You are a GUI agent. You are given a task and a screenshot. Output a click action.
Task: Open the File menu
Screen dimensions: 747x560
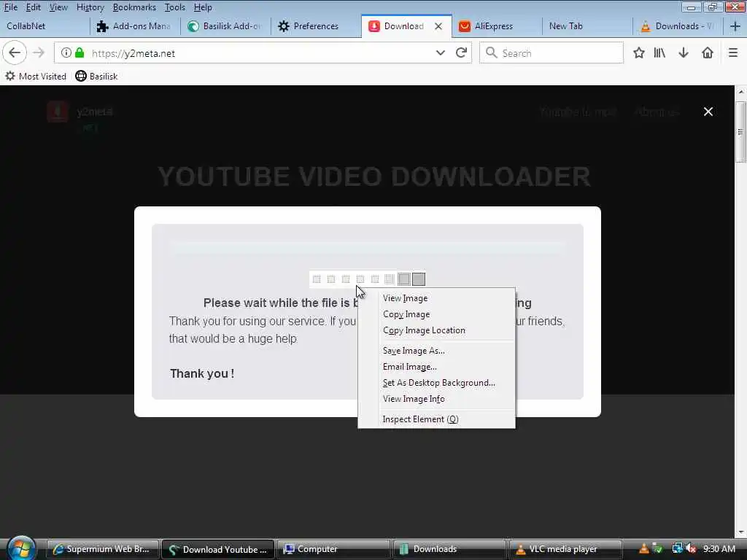pos(10,7)
